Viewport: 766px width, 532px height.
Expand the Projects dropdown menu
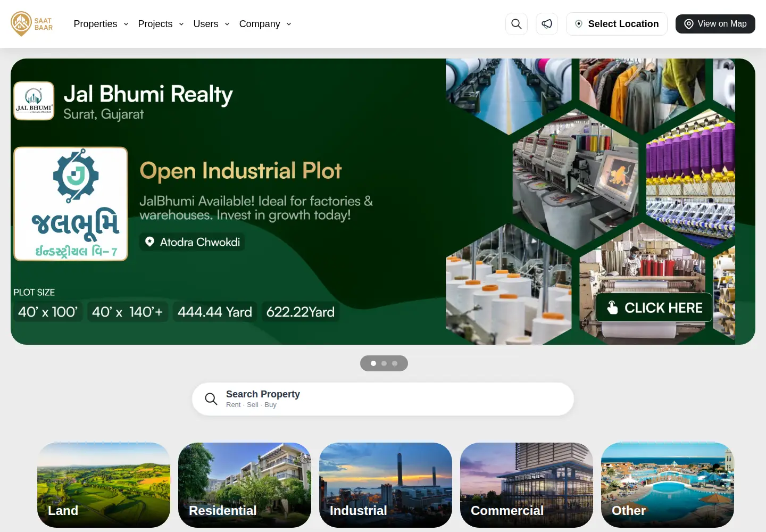[x=161, y=24]
